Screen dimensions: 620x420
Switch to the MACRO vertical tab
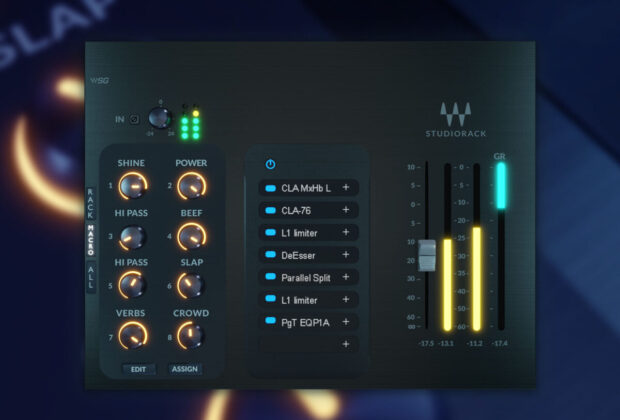[91, 240]
